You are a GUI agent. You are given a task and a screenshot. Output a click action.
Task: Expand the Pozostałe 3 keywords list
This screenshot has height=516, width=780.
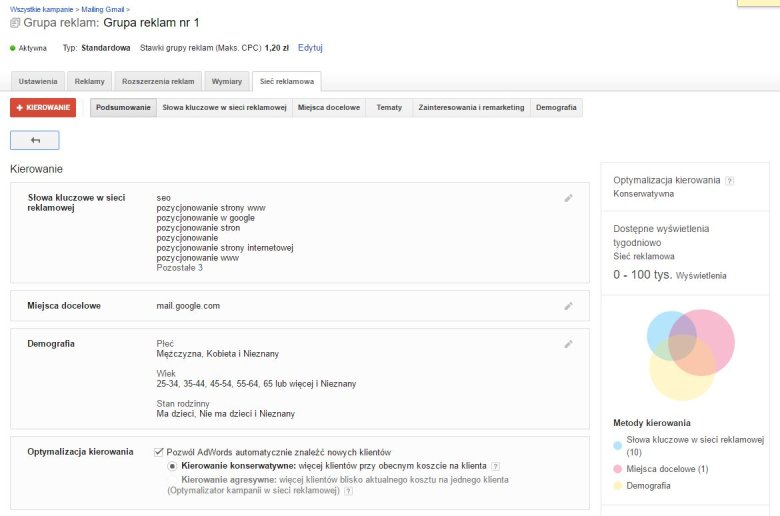(x=179, y=268)
